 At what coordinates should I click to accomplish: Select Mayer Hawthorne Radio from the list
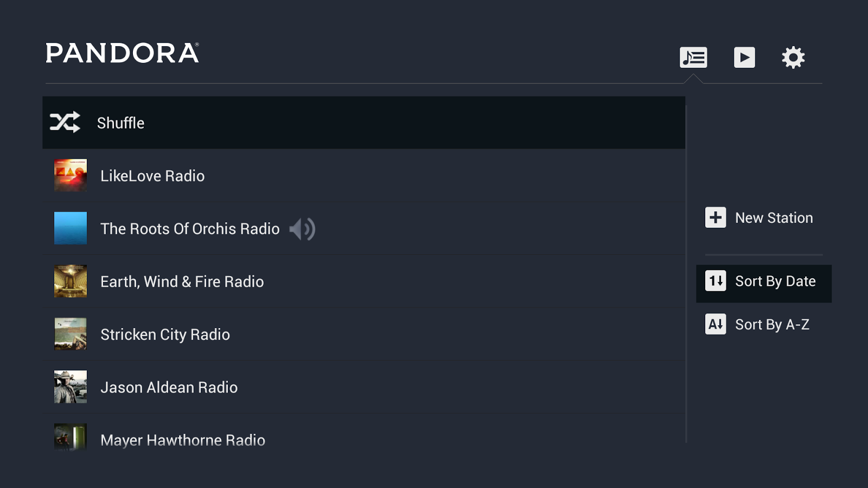[x=182, y=439]
